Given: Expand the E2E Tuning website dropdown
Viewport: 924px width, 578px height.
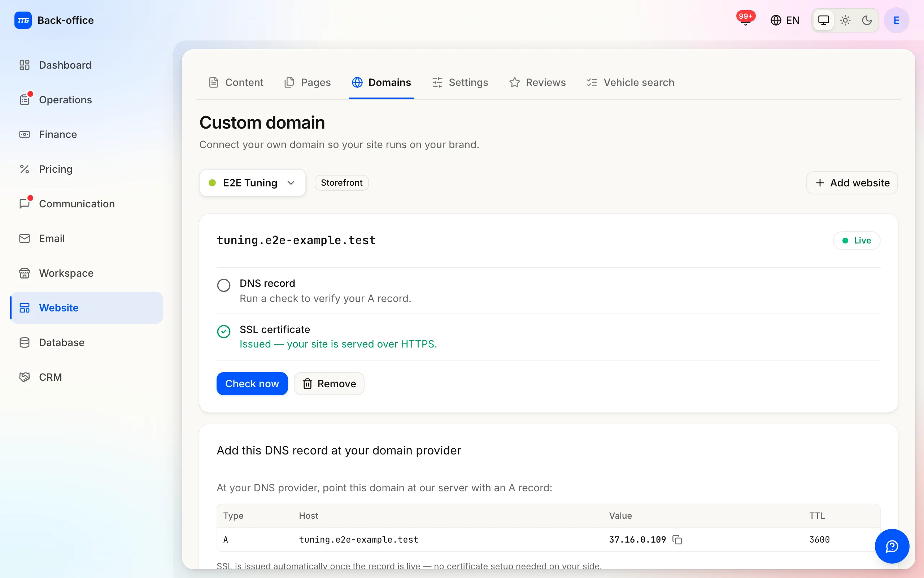Looking at the screenshot, I should point(252,183).
